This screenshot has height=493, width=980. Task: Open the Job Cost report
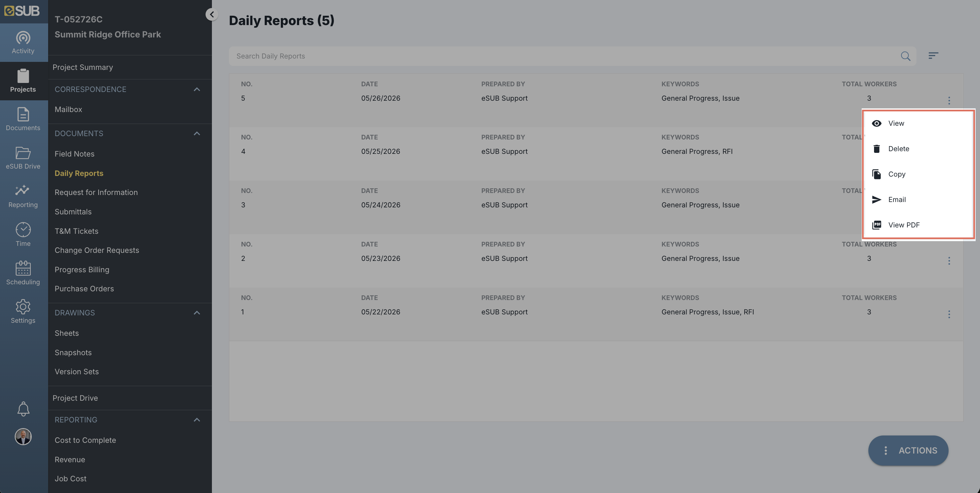coord(71,479)
